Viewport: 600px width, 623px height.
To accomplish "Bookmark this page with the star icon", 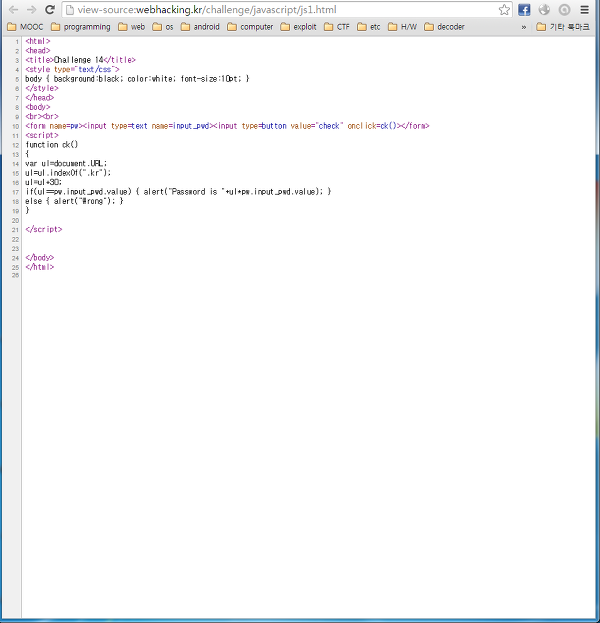I will click(504, 10).
